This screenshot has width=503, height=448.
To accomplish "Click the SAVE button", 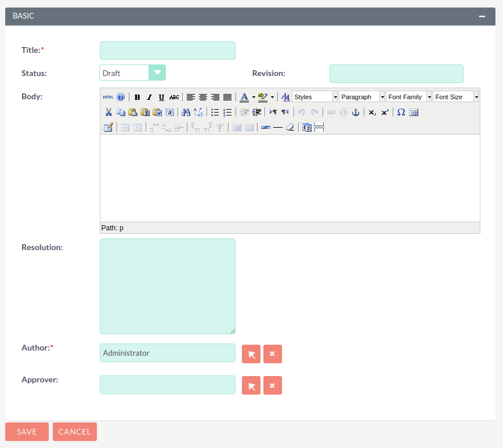I will tap(27, 432).
